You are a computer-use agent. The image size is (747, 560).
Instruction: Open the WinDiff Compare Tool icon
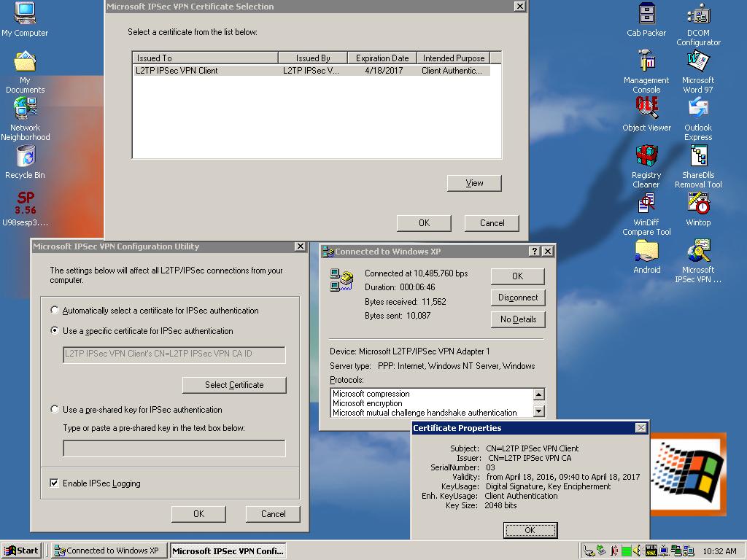[646, 205]
